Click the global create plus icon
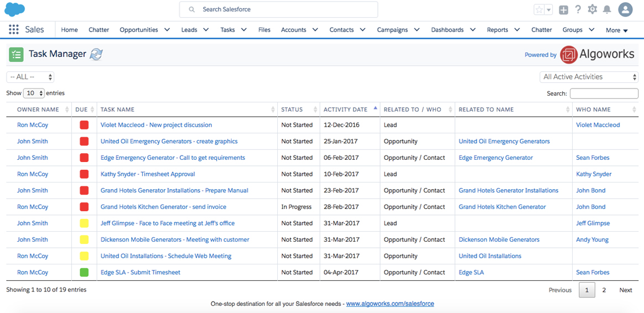Image resolution: width=644 pixels, height=313 pixels. [x=564, y=9]
